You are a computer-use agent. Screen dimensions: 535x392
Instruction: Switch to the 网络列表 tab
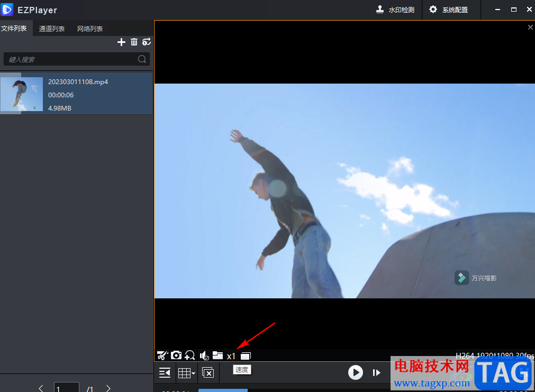point(90,29)
